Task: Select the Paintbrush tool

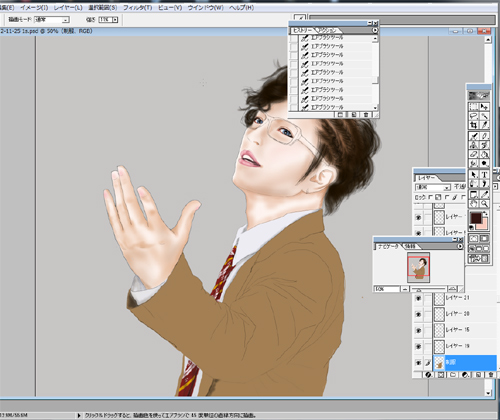Action: tap(484, 136)
